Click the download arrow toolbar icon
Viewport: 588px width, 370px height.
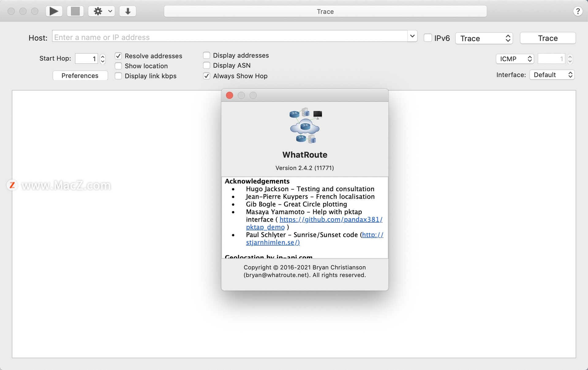coord(128,11)
